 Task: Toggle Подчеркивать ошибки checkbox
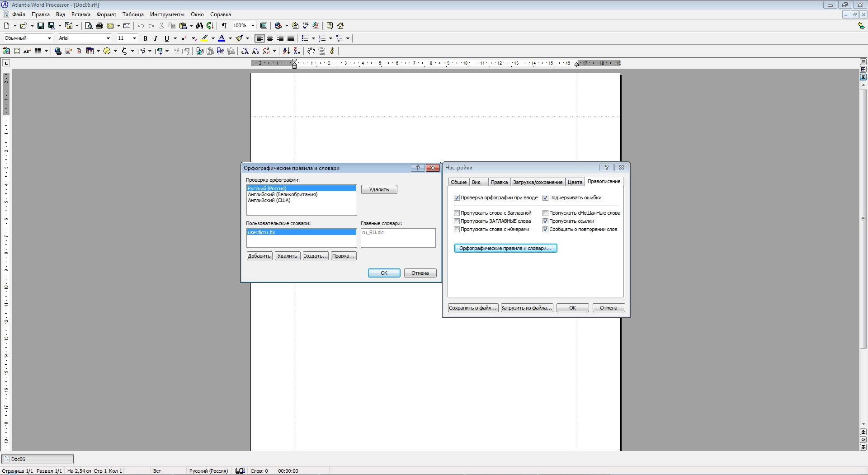point(545,198)
